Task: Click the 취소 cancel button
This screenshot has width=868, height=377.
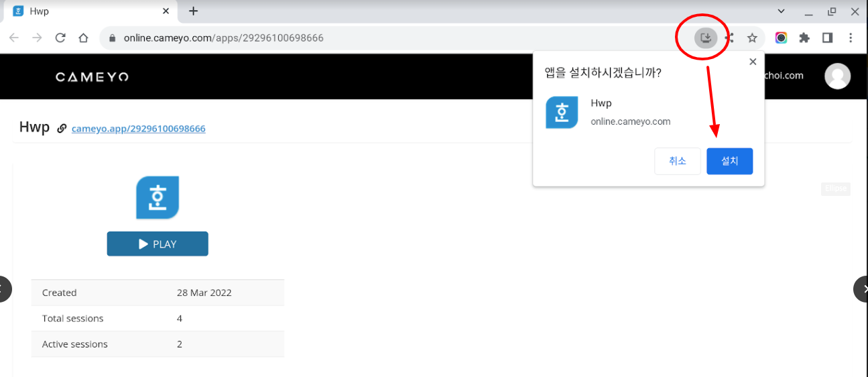Action: pyautogui.click(x=678, y=161)
